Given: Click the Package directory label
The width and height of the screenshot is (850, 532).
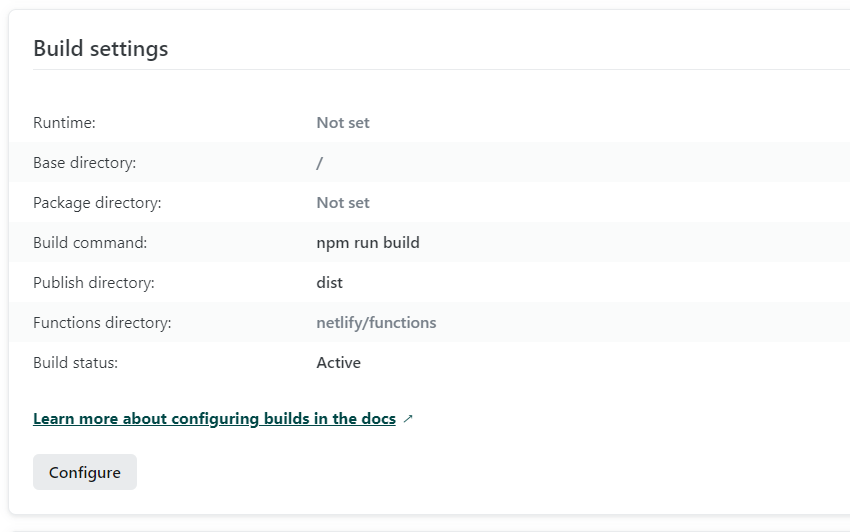Looking at the screenshot, I should [98, 203].
